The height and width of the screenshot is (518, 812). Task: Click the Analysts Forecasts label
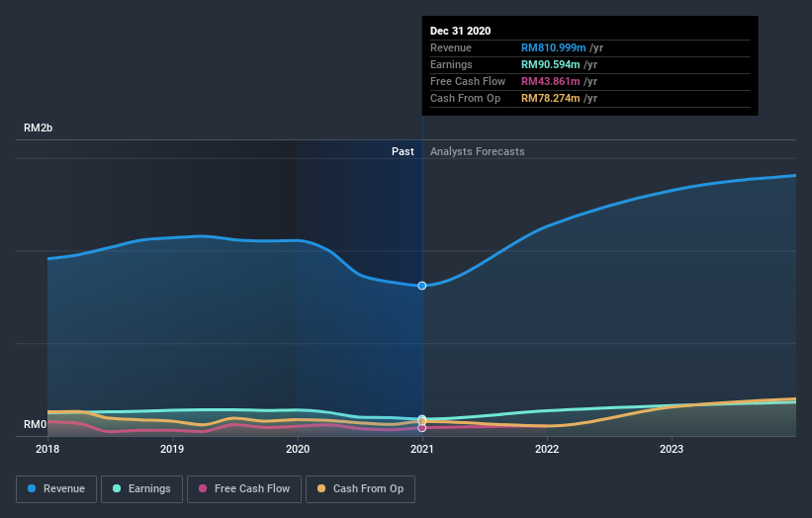coord(477,151)
